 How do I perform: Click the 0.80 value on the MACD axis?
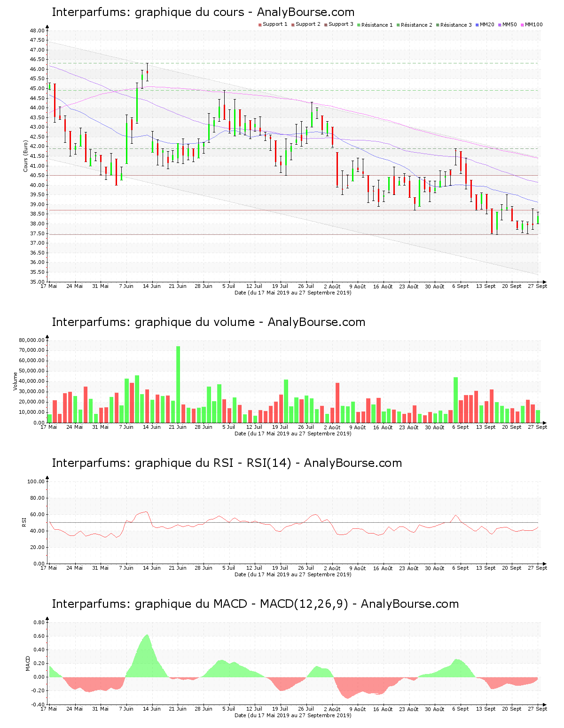coord(39,622)
